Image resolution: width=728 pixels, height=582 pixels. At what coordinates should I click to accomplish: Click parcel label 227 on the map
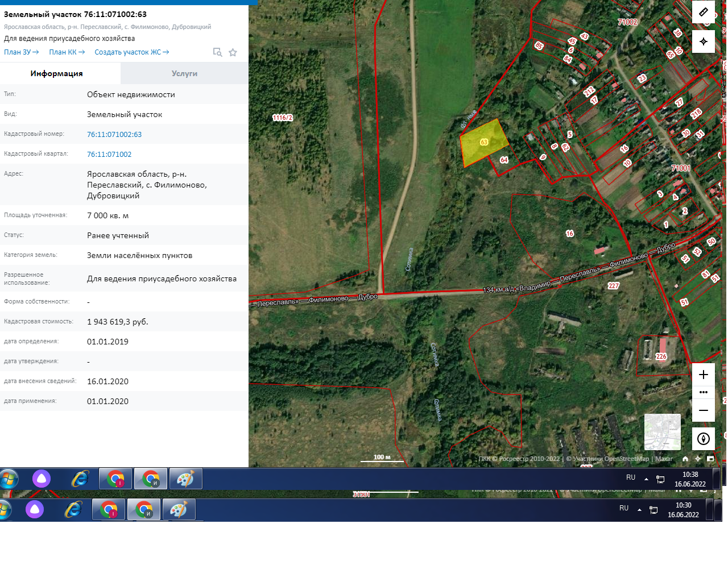point(614,286)
